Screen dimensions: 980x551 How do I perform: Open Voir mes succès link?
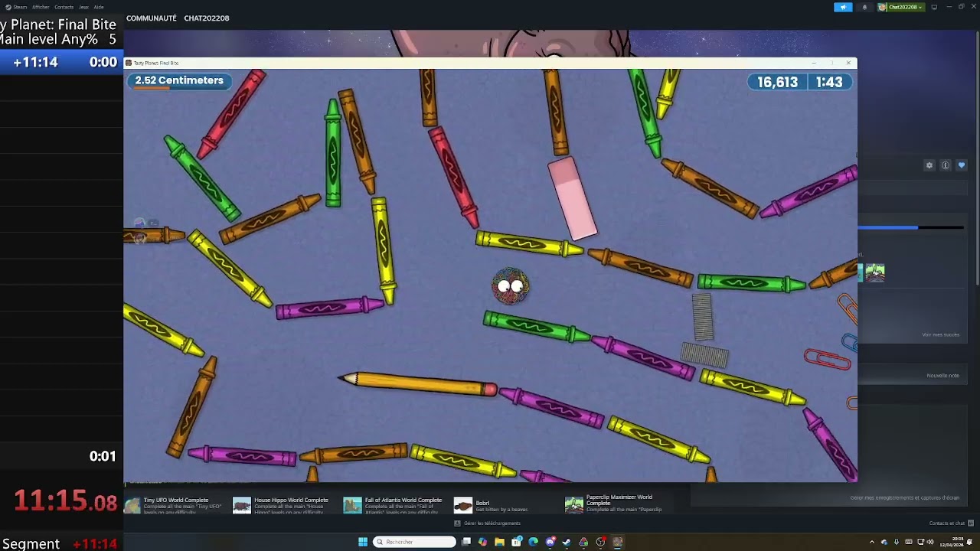940,334
